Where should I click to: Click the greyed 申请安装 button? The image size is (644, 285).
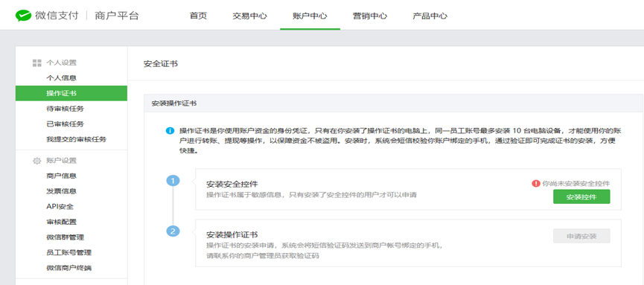pos(581,236)
